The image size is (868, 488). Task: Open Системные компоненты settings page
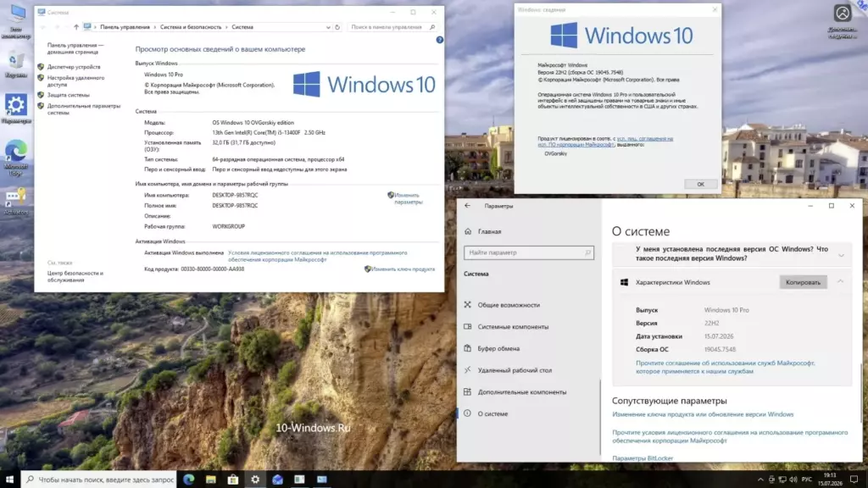[x=513, y=327]
